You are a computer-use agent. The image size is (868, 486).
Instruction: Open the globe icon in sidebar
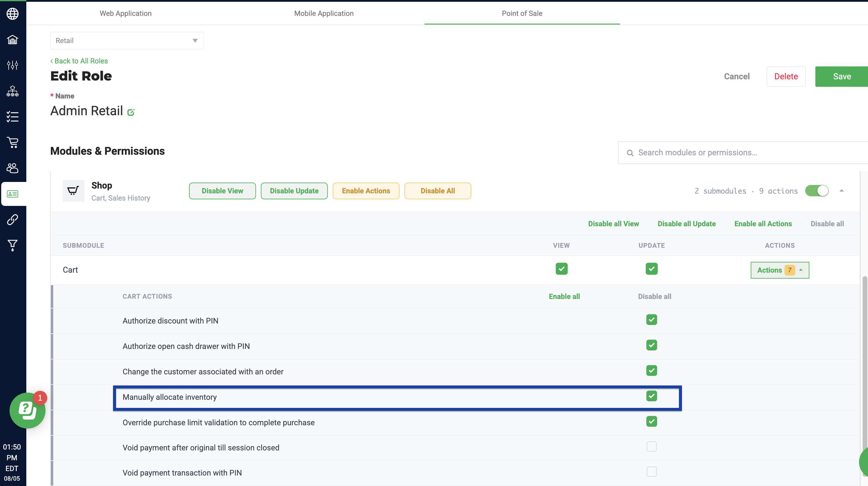point(13,13)
